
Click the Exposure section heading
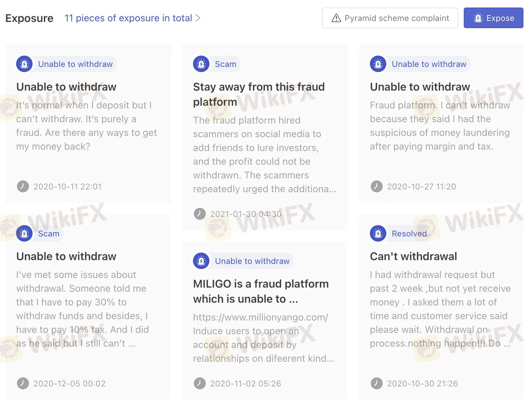(x=29, y=18)
